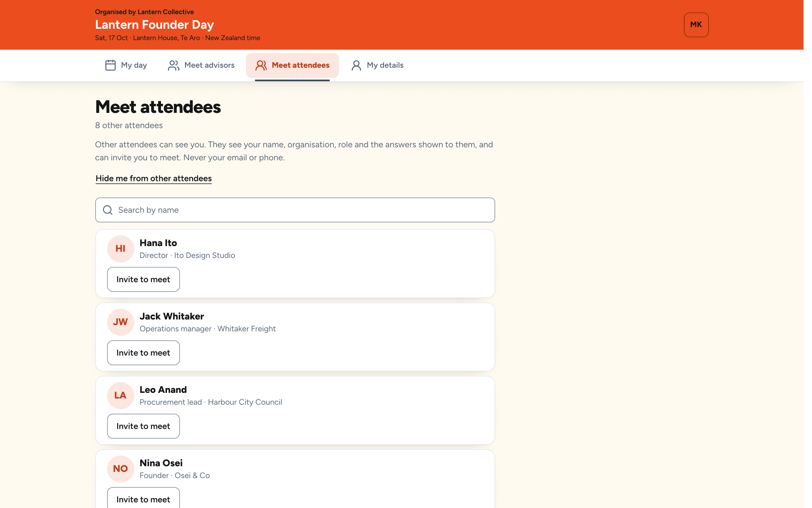Click the people icon beside Meet attendees
The width and height of the screenshot is (812, 508).
261,65
